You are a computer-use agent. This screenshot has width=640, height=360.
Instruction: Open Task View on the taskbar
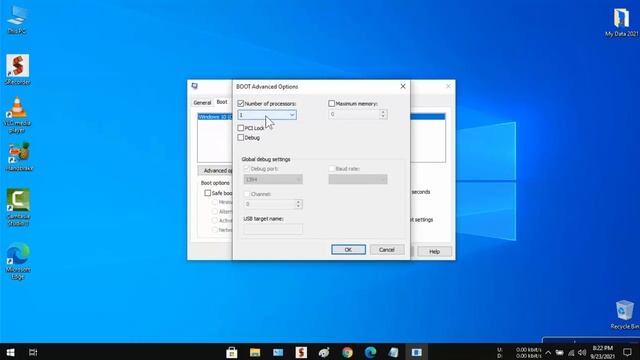click(x=33, y=352)
